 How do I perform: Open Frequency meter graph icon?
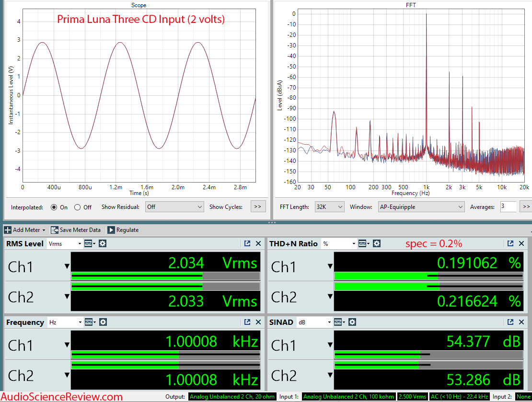[89, 322]
